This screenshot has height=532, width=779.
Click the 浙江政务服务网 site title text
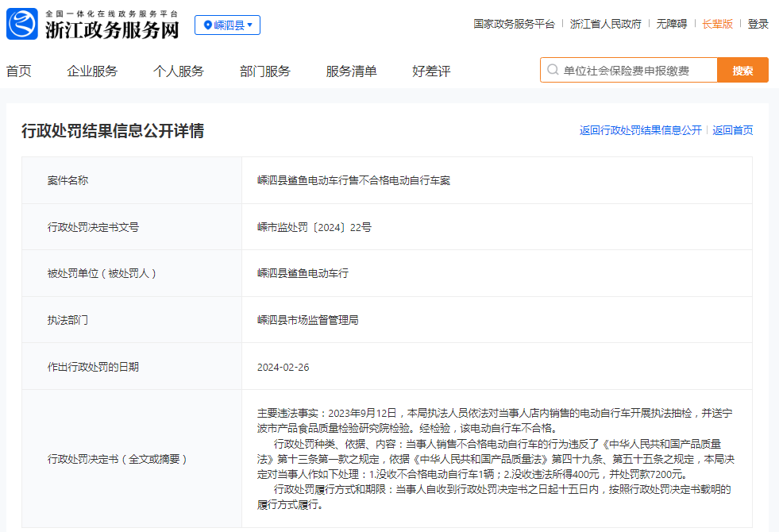(x=111, y=30)
